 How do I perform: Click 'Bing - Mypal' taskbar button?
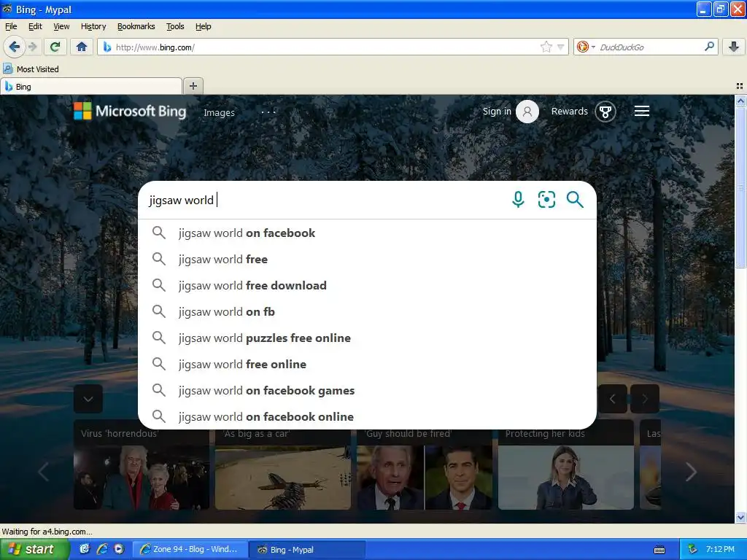tap(307, 549)
